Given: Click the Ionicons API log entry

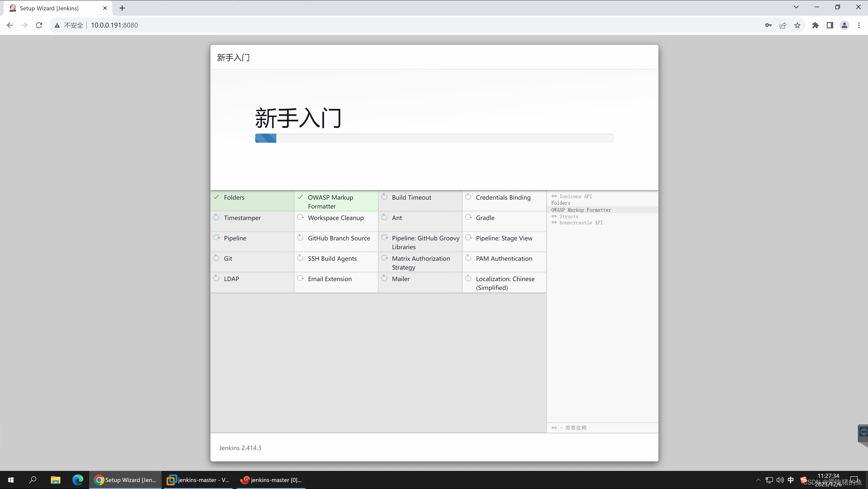Looking at the screenshot, I should [x=571, y=196].
